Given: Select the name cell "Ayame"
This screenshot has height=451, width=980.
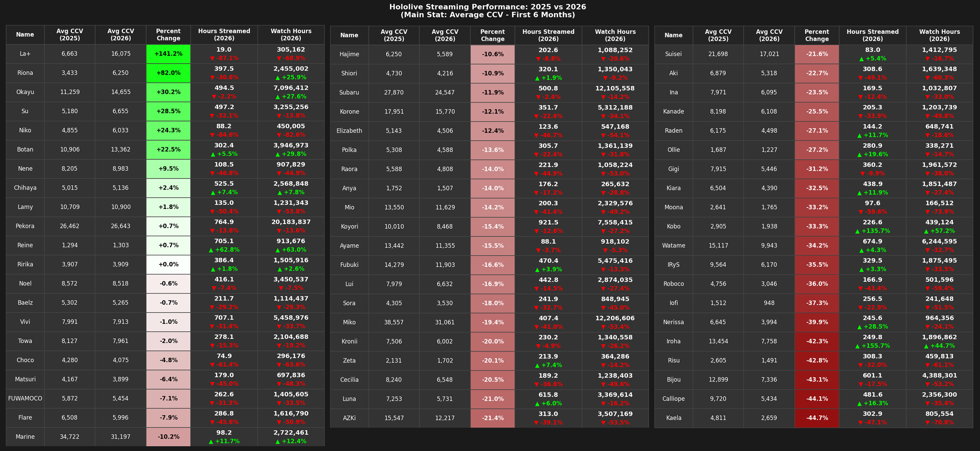Looking at the screenshot, I should click(x=349, y=246).
